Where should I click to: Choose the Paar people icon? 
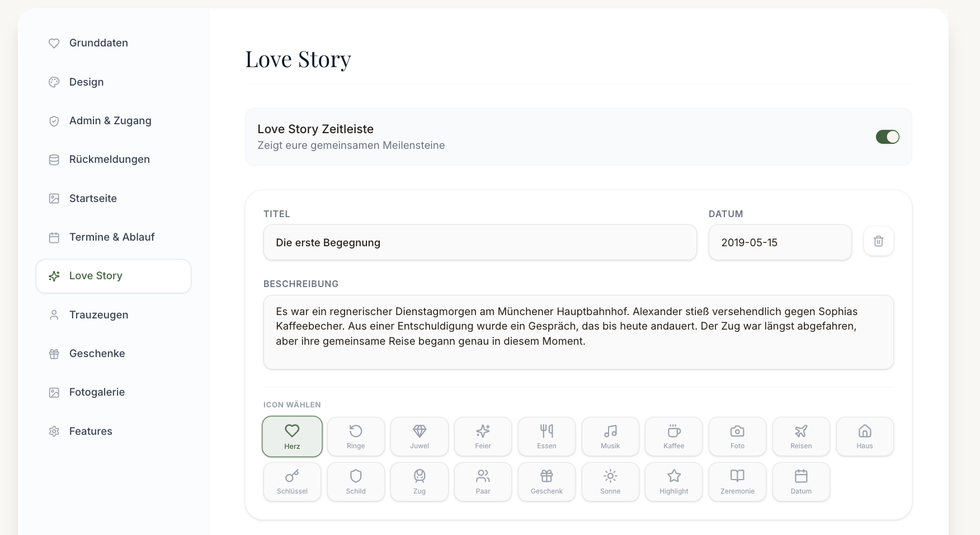tap(483, 482)
